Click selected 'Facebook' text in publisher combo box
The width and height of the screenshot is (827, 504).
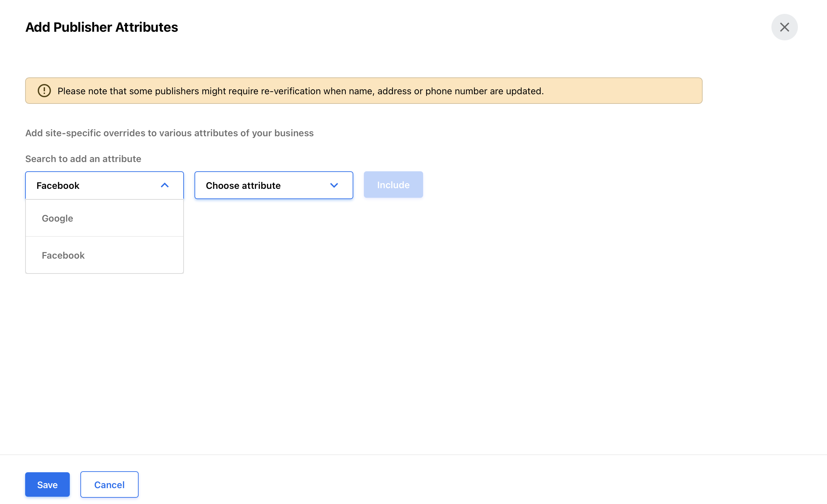pyautogui.click(x=58, y=186)
